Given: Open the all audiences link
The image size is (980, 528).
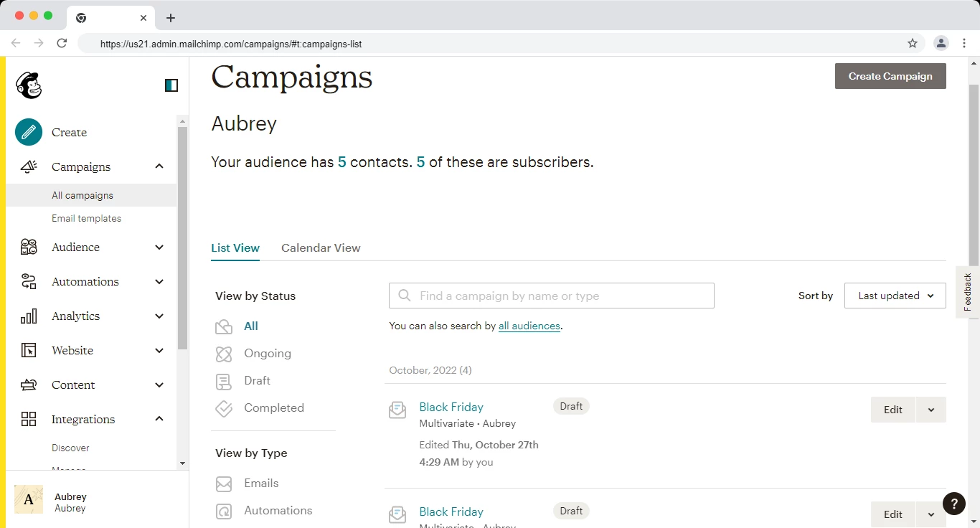Looking at the screenshot, I should coord(529,326).
